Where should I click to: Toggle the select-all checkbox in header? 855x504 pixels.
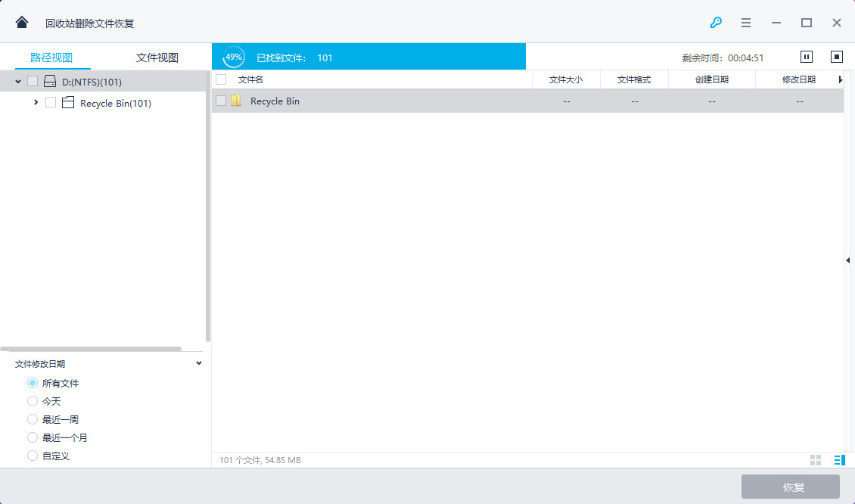221,79
